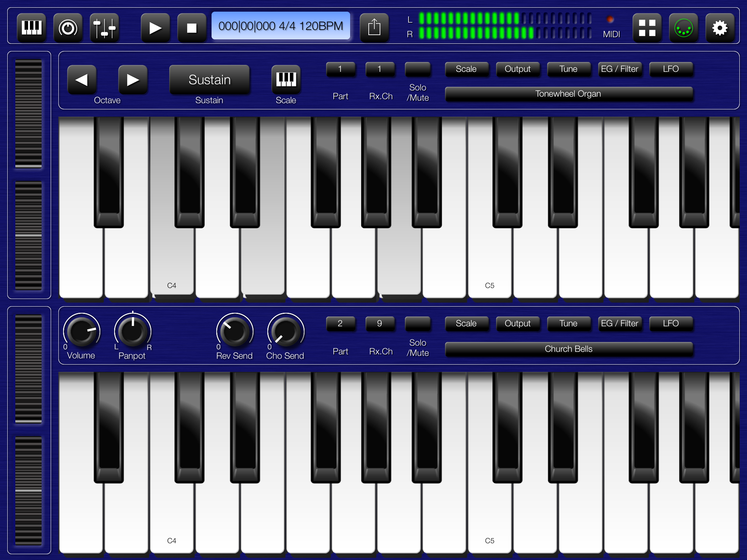The image size is (747, 560).
Task: Change Rx.Ch value 9 in lower panel
Action: tap(380, 324)
